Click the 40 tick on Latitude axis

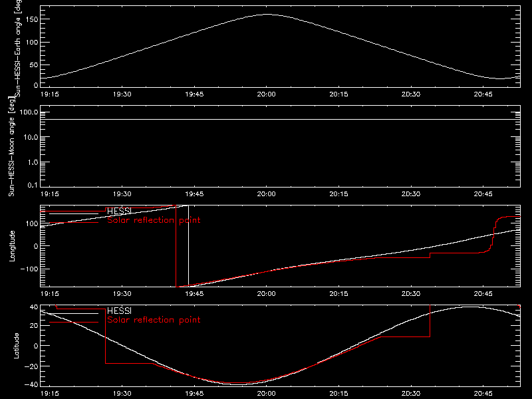[x=34, y=307]
